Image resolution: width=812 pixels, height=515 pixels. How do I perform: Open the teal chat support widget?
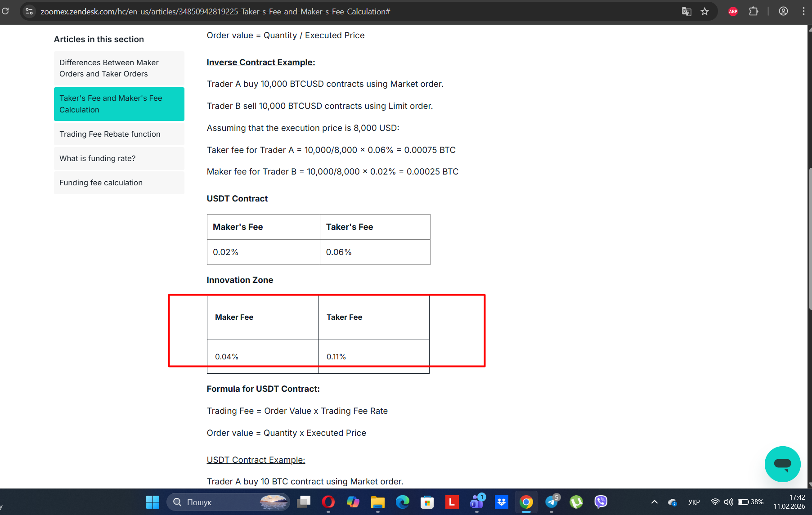coord(782,464)
